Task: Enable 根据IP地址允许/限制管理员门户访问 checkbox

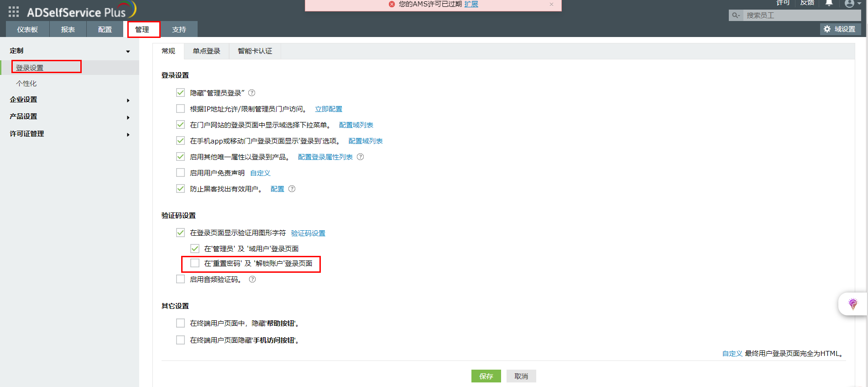Action: [x=181, y=109]
